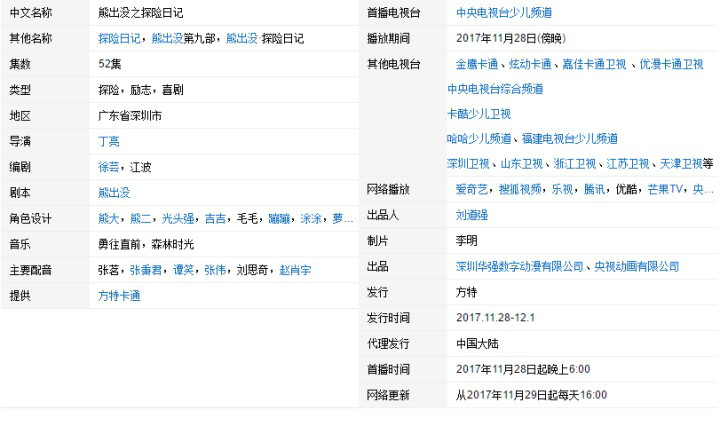Open the 熊二 character link
The width and height of the screenshot is (720, 434).
(141, 219)
